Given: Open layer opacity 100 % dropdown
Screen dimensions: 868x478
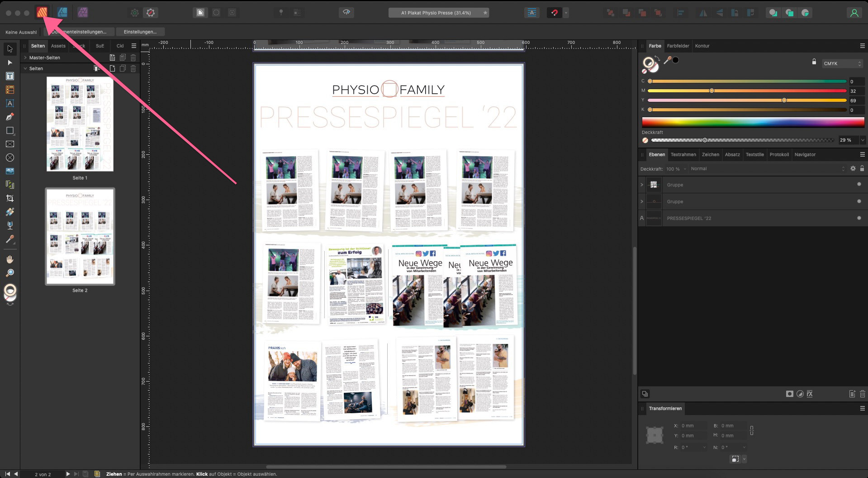Looking at the screenshot, I should coord(685,169).
